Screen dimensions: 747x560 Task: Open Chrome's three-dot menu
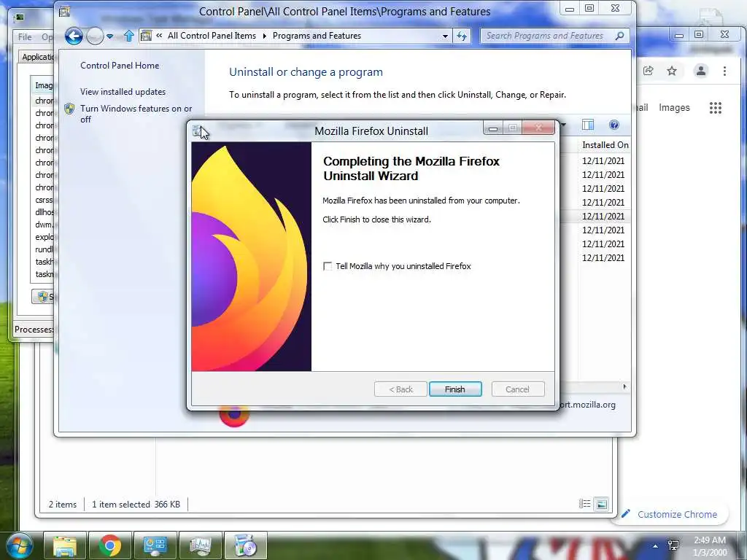pyautogui.click(x=724, y=71)
